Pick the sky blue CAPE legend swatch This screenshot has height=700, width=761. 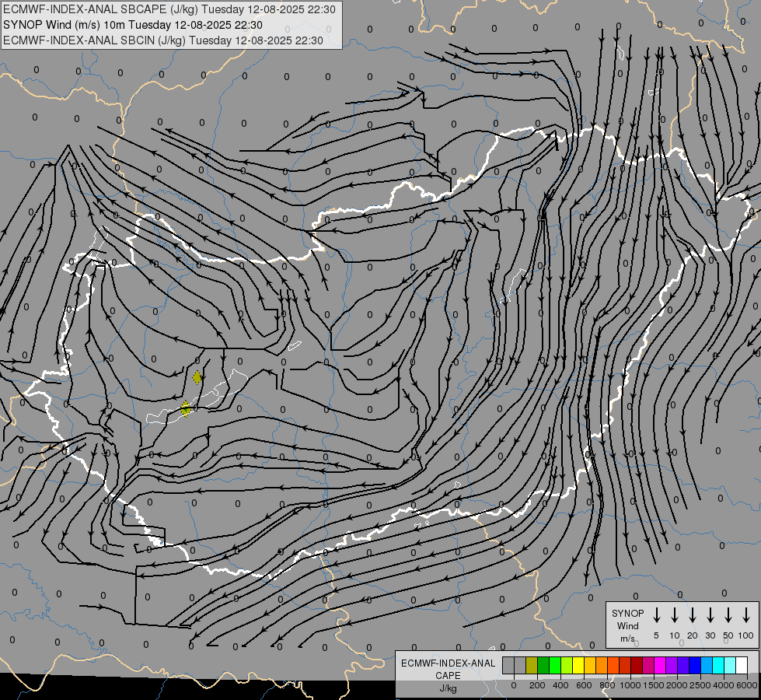(x=707, y=665)
